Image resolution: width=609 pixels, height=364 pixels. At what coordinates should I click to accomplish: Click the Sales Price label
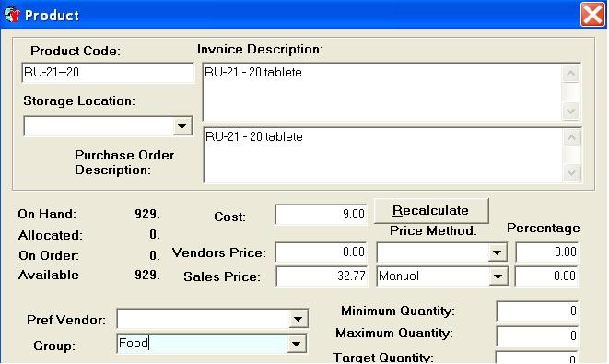(x=222, y=276)
